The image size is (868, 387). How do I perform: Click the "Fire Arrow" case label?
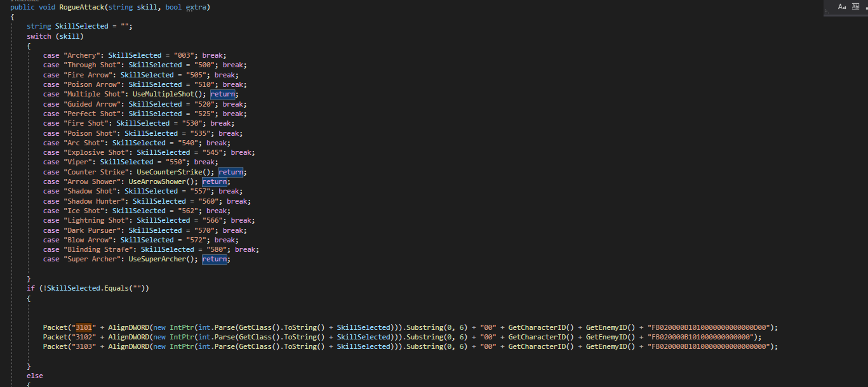coord(88,75)
